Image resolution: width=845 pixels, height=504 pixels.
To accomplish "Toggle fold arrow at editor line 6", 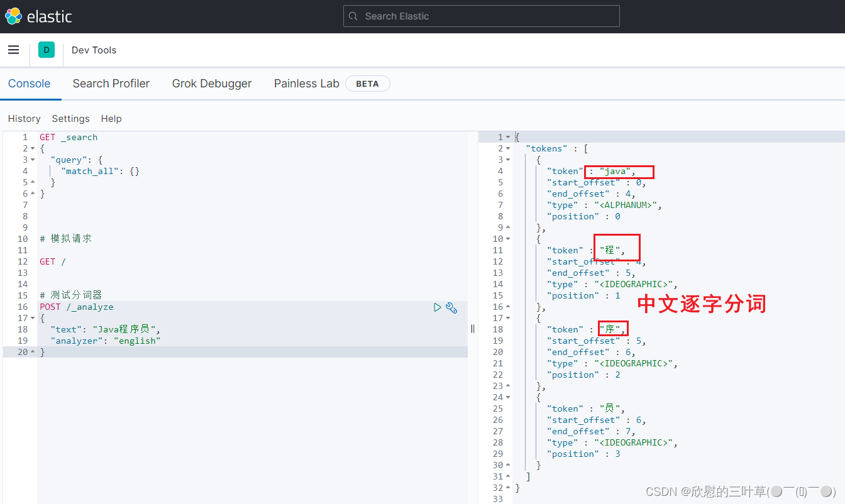I will 33,194.
